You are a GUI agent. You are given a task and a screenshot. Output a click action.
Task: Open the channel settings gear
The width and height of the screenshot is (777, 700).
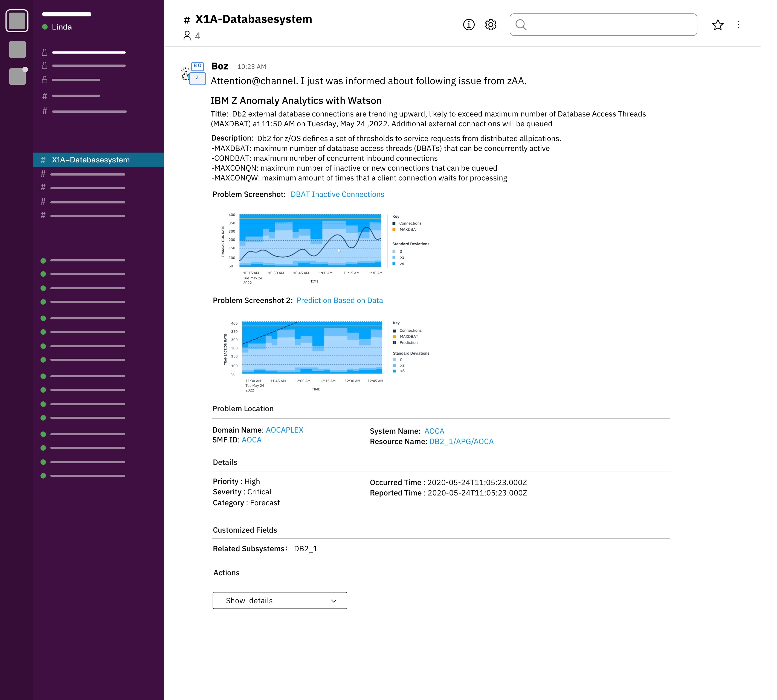pos(490,25)
